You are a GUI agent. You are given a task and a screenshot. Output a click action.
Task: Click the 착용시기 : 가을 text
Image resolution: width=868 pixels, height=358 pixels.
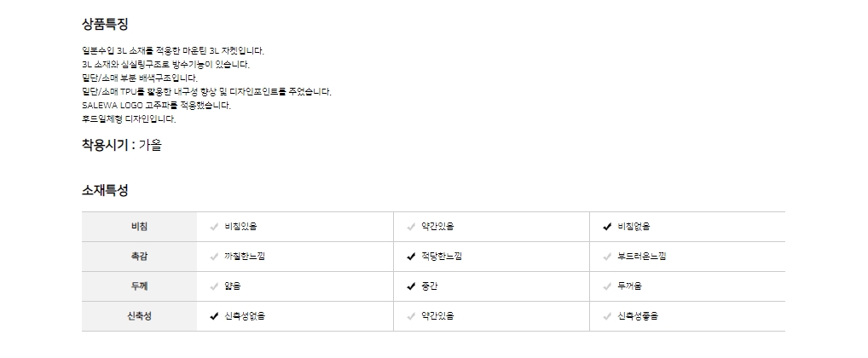pos(121,145)
